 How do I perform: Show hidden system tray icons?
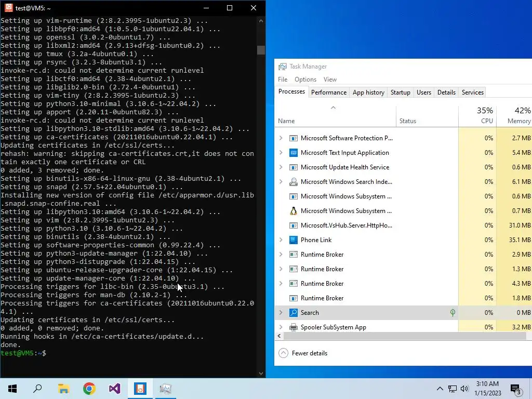(440, 389)
